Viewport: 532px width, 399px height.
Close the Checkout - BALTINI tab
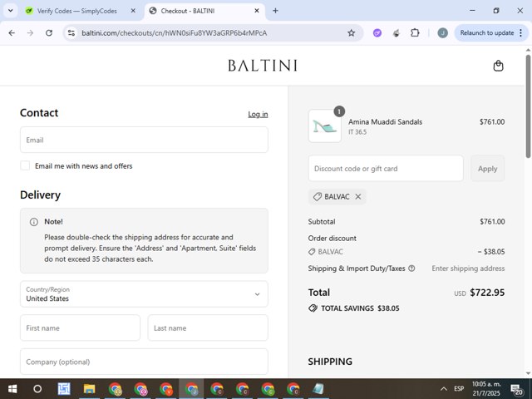pyautogui.click(x=257, y=11)
